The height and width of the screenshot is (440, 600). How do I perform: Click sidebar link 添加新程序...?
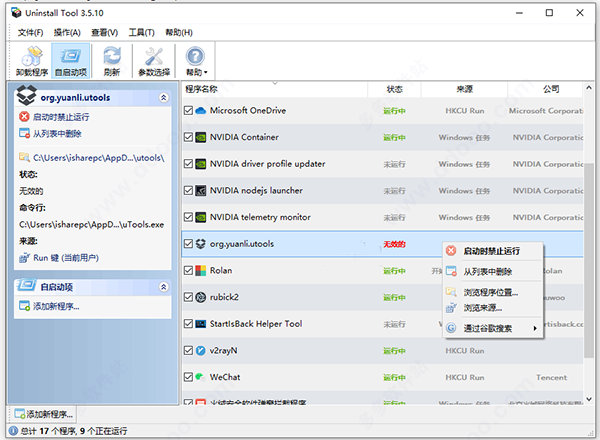56,306
